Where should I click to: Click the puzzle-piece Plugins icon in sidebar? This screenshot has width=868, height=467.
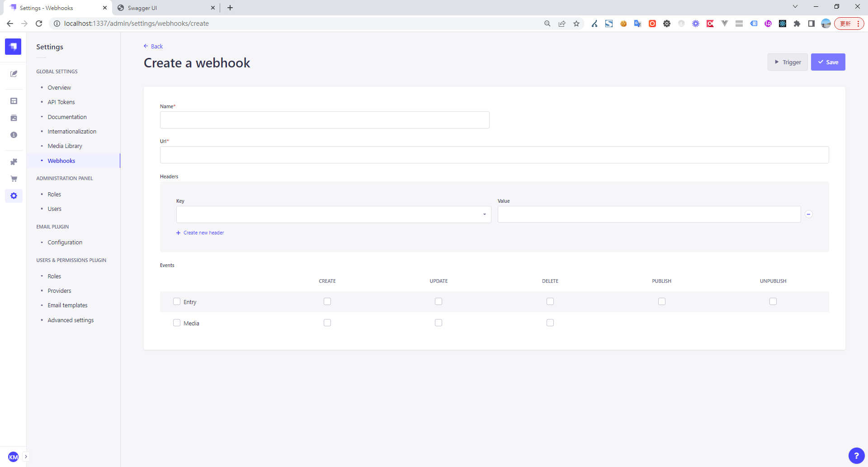[x=14, y=162]
